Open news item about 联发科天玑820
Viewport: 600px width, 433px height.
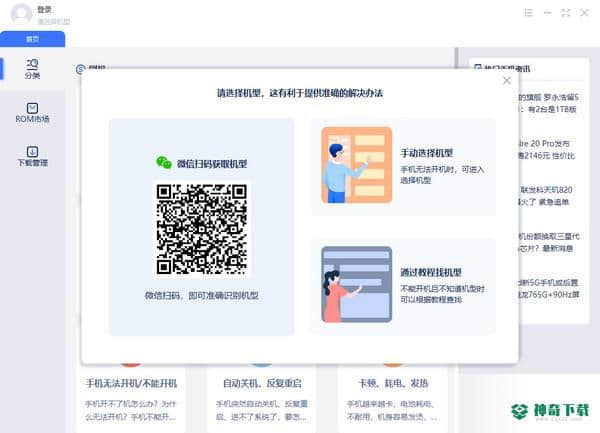coord(546,195)
